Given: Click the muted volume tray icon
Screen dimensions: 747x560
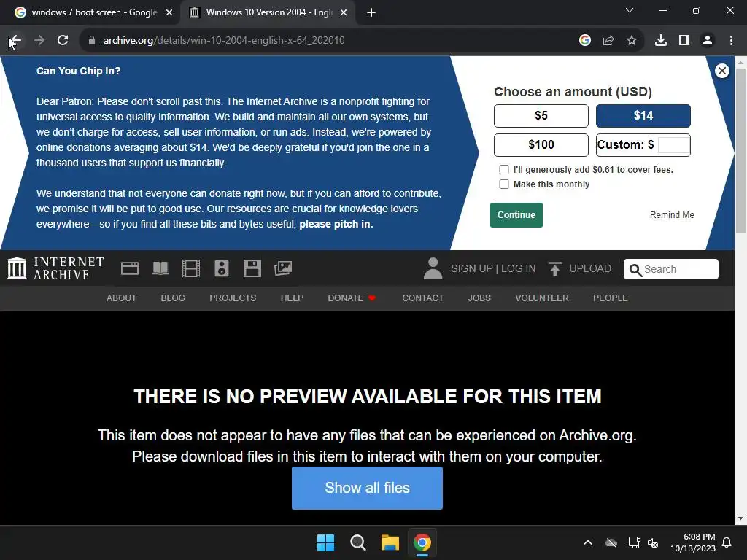Looking at the screenshot, I should pos(653,542).
